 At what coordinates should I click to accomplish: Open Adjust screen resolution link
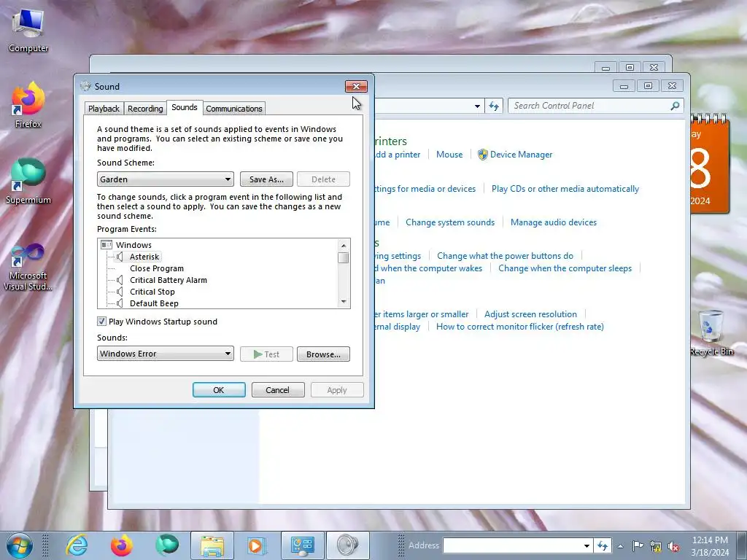tap(530, 314)
